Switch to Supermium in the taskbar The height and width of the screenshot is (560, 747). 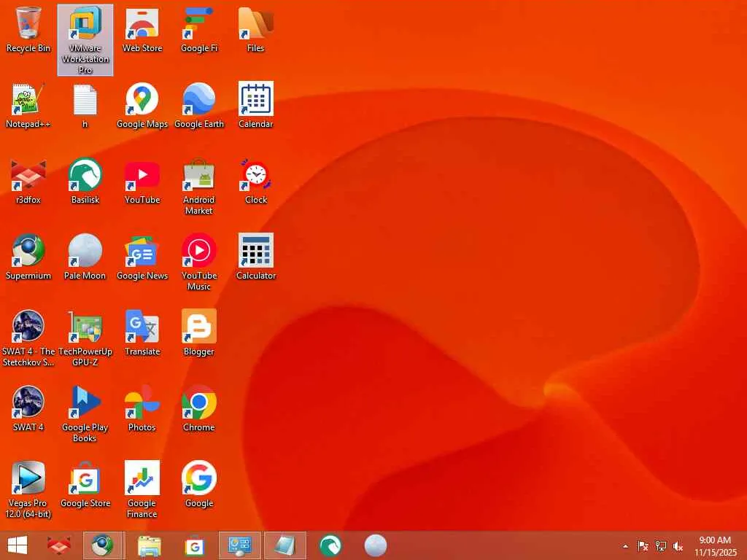point(103,545)
